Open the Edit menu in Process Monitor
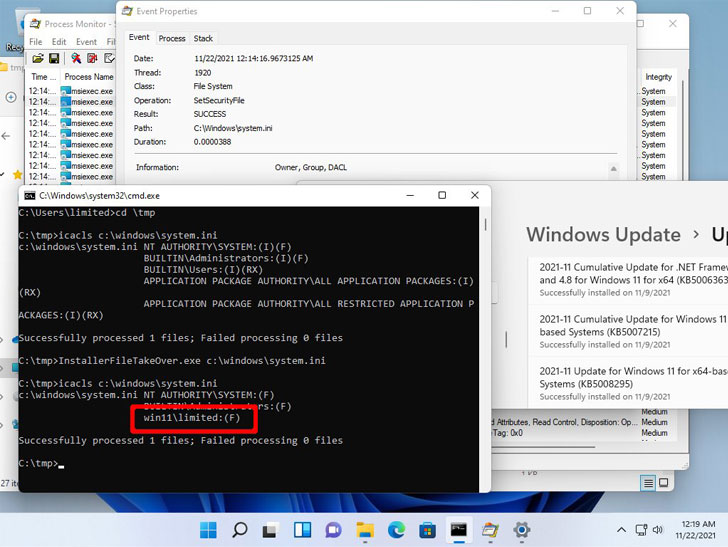Screen dimensions: 728x547 [x=59, y=42]
